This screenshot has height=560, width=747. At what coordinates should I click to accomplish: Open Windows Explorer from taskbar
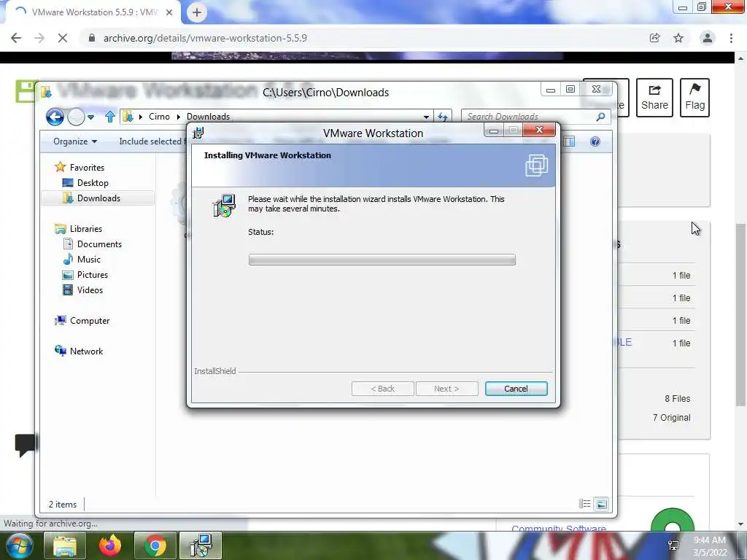click(x=65, y=545)
